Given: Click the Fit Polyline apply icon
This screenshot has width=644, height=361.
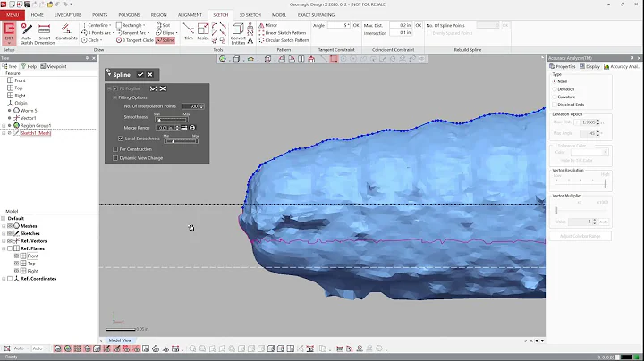Looking at the screenshot, I should tap(153, 88).
